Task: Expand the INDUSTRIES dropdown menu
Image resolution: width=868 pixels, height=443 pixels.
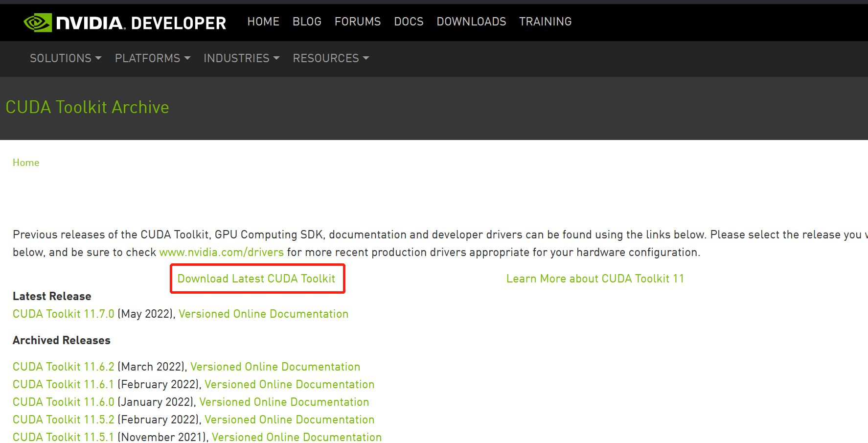Action: coord(242,58)
